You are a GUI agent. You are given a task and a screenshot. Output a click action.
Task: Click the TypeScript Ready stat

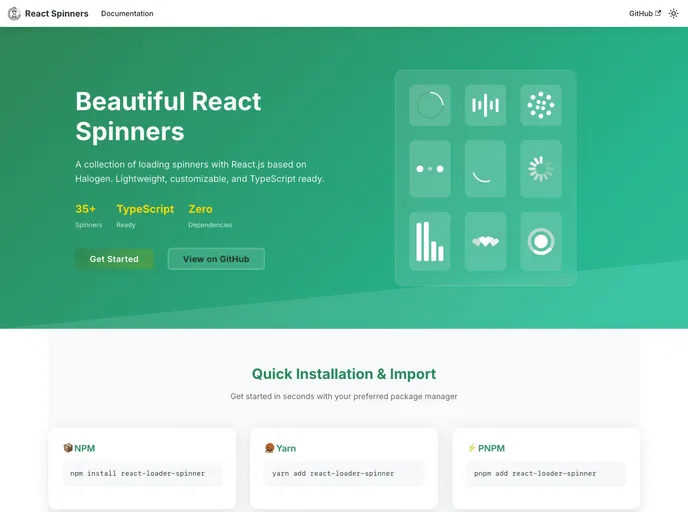(145, 215)
